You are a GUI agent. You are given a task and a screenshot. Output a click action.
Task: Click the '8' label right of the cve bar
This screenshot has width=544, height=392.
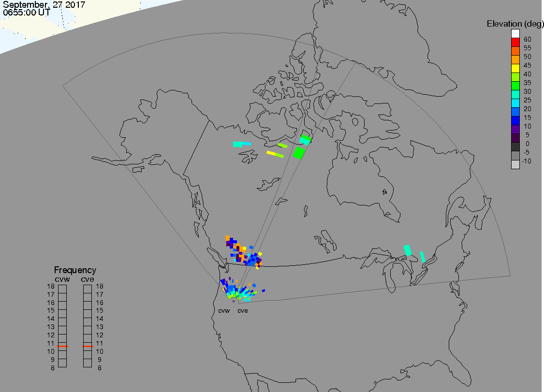100,368
